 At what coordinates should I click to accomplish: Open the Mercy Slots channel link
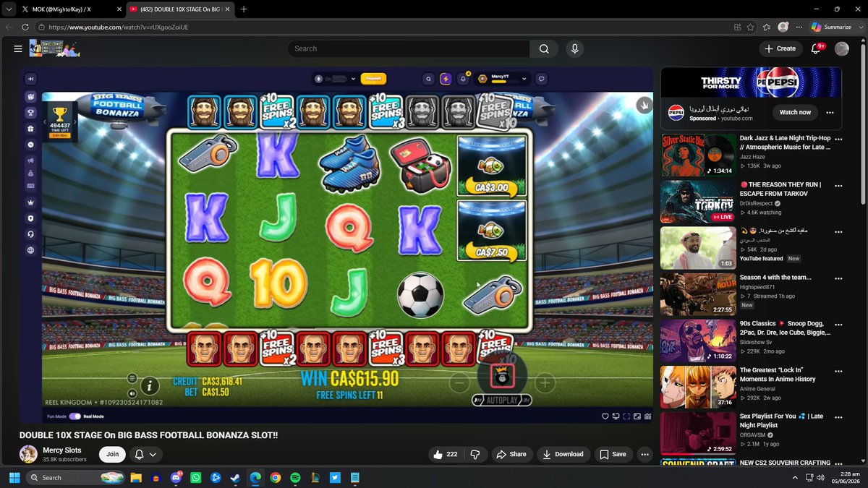(64, 450)
